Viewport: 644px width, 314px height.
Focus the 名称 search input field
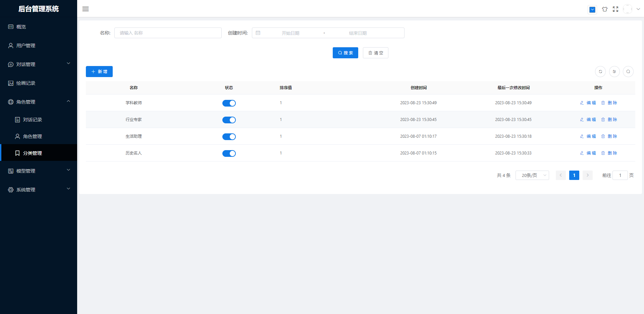(x=168, y=33)
